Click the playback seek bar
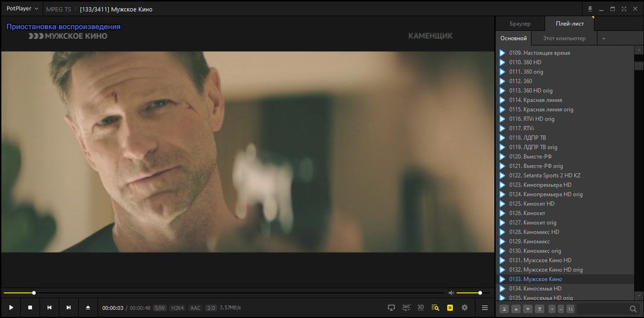Viewport: 644px width, 318px height. 223,293
